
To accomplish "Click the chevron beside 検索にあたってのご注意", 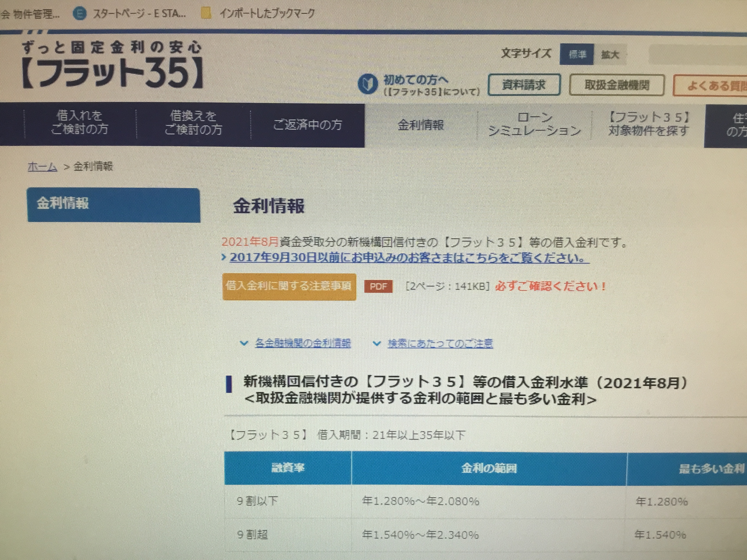I will pyautogui.click(x=376, y=344).
